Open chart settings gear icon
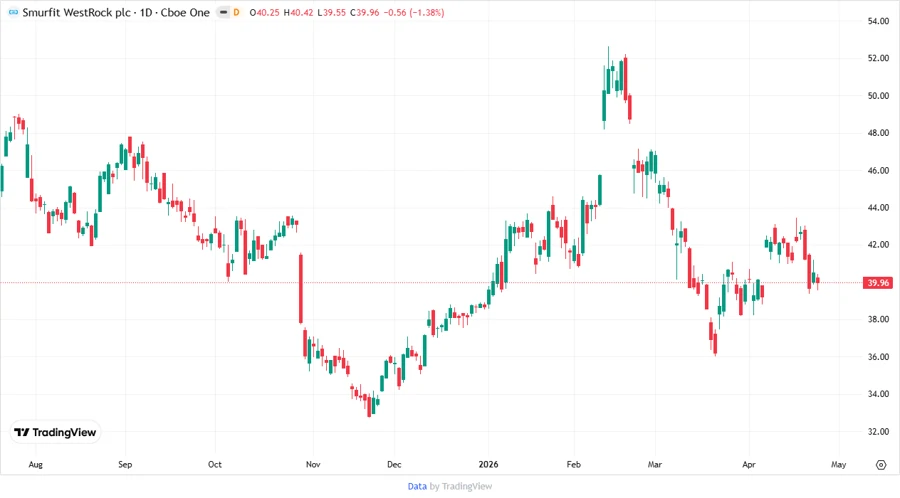 881,465
